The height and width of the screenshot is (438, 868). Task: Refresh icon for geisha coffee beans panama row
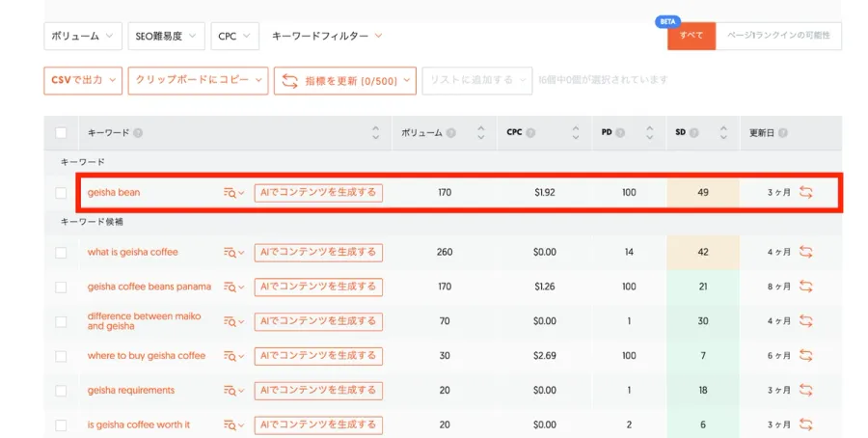pos(806,287)
